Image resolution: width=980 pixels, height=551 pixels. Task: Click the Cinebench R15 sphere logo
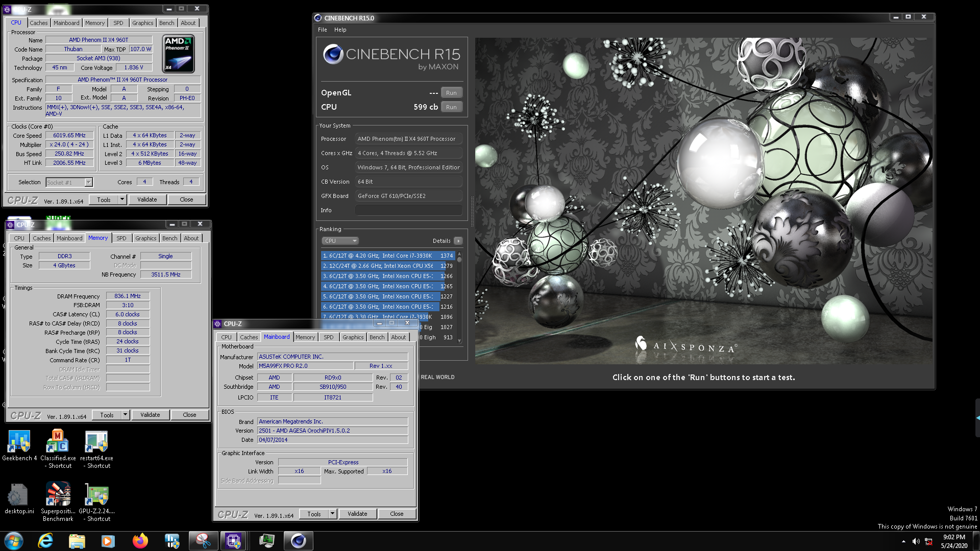[x=333, y=54]
